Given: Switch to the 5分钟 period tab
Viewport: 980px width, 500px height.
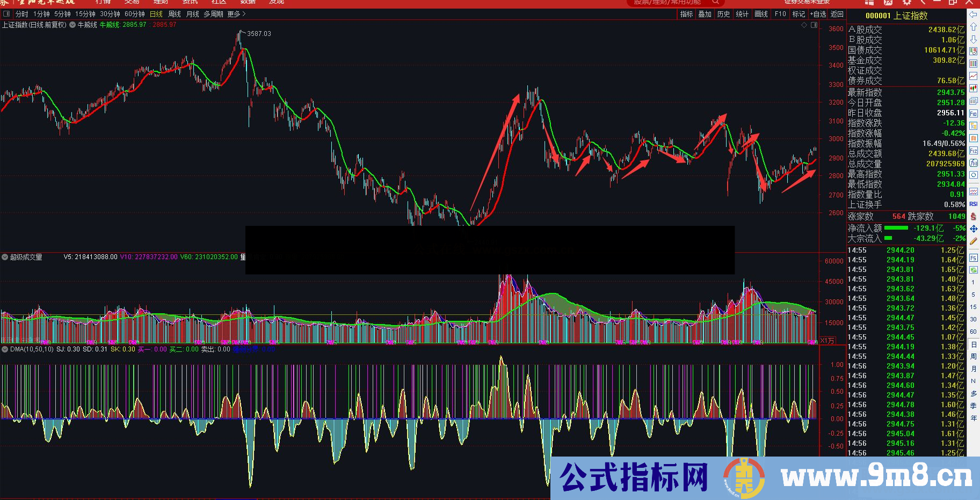Looking at the screenshot, I should click(62, 14).
